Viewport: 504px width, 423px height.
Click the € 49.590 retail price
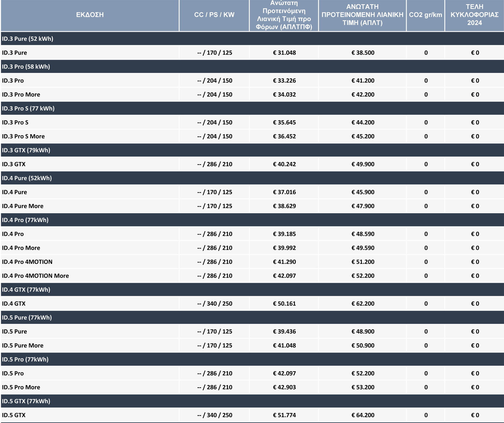point(363,248)
